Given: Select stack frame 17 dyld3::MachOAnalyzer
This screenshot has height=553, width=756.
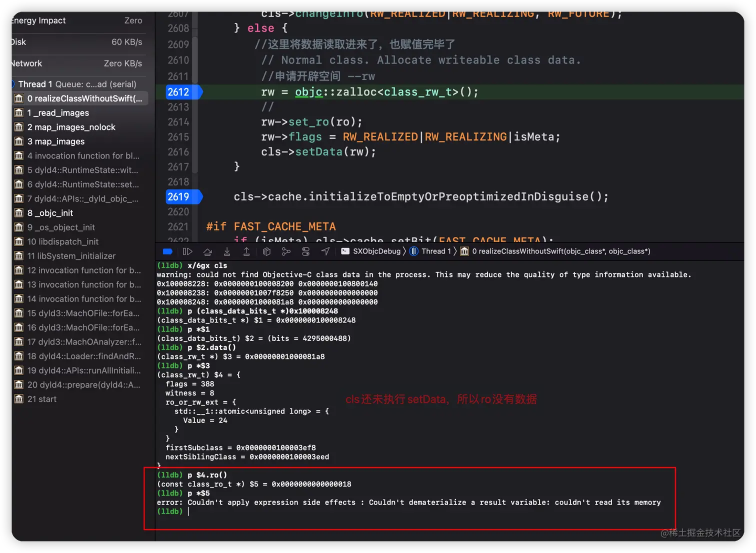Looking at the screenshot, I should 80,342.
